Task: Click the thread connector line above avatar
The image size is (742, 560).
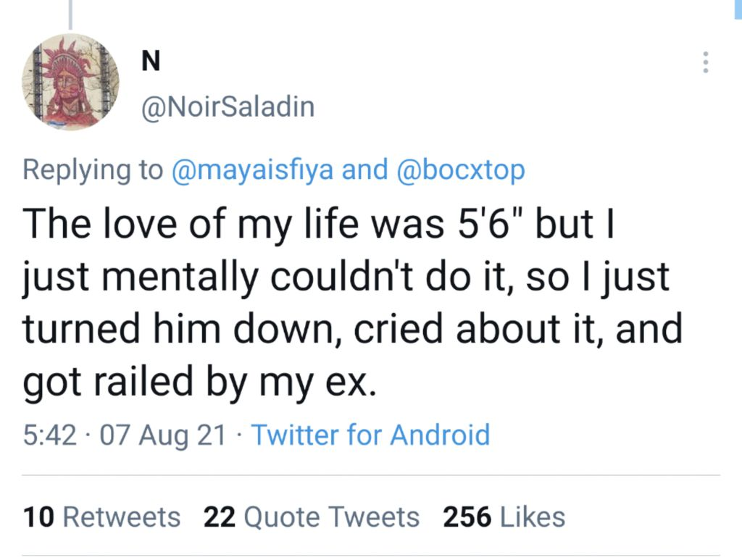Action: [x=70, y=14]
